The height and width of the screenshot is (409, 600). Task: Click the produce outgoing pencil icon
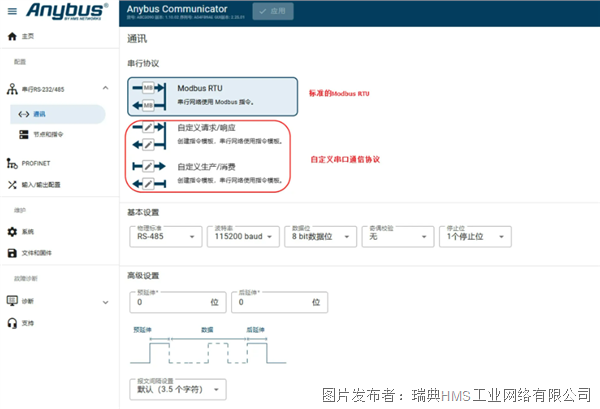(148, 166)
